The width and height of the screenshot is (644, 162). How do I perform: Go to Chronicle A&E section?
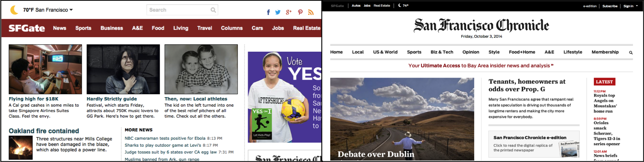coord(549,52)
